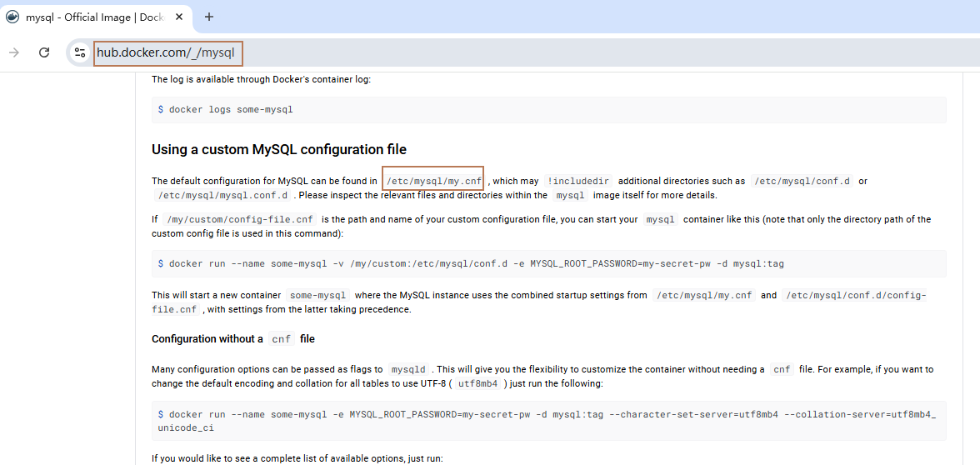
Task: Click the /etc/mysql/mysql.conf.d inline code
Action: coord(223,195)
